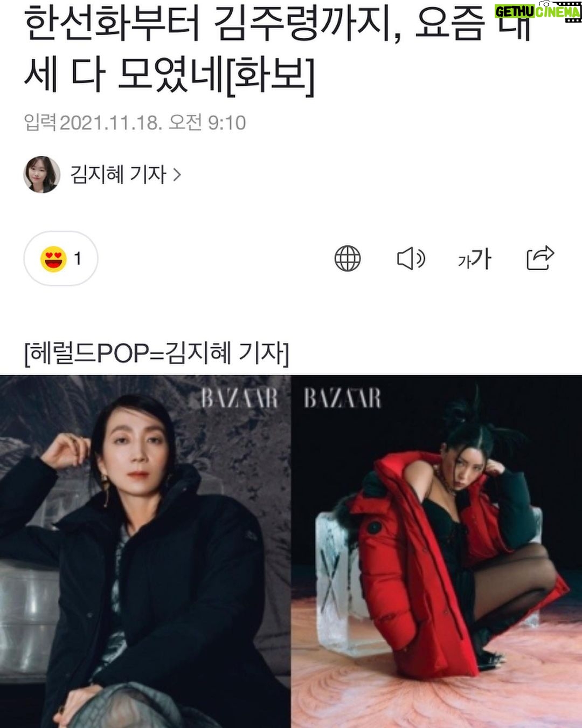Click the globe translate icon
582x728 pixels.
point(348,259)
